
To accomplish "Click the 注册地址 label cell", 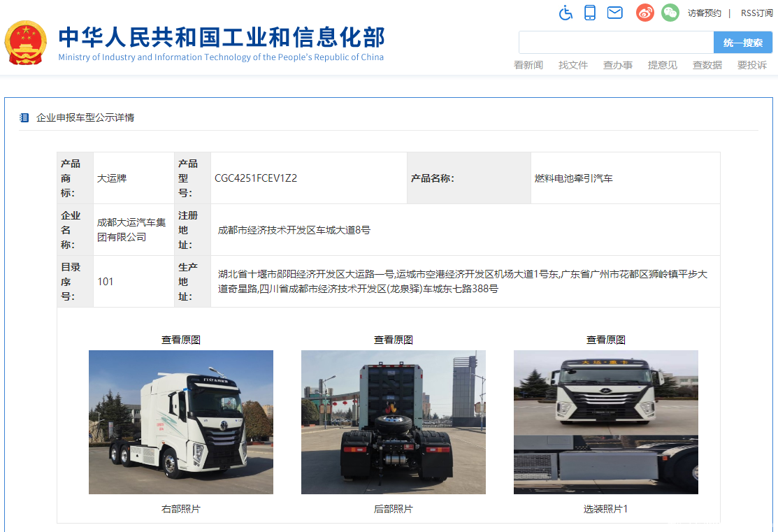I will 192,230.
